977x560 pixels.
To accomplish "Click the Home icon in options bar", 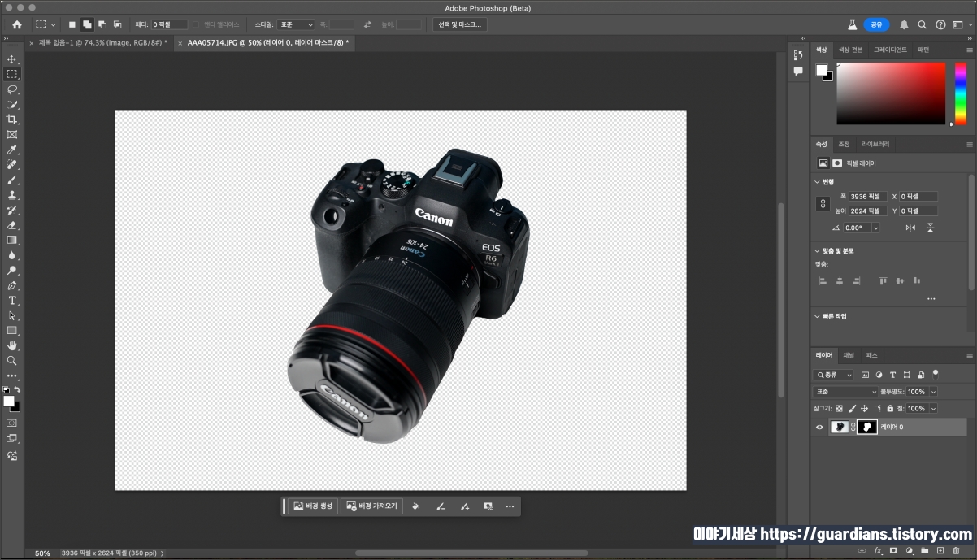I will (x=17, y=24).
